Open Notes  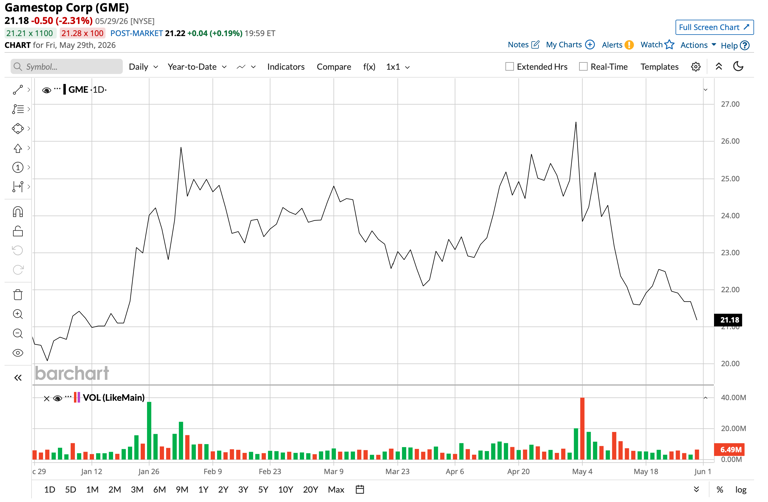point(523,45)
